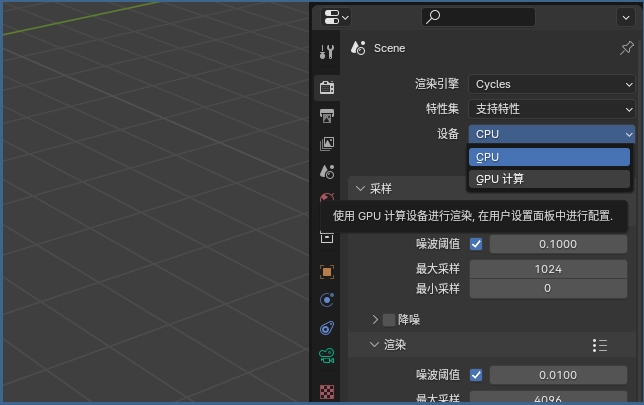Expand the 降噪 subpanel
The image size is (644, 405).
coord(375,320)
